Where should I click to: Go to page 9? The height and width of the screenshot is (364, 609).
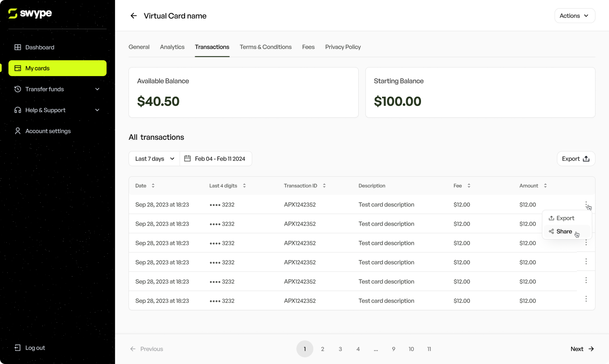[393, 349]
